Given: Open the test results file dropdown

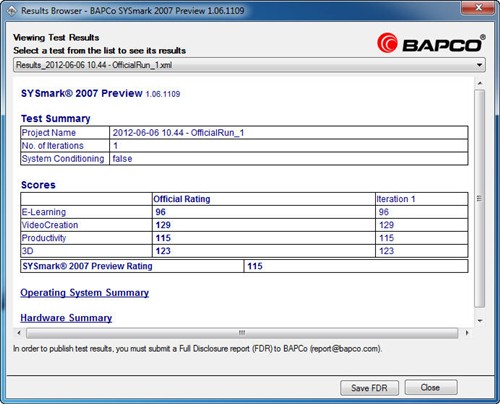Looking at the screenshot, I should tap(249, 65).
